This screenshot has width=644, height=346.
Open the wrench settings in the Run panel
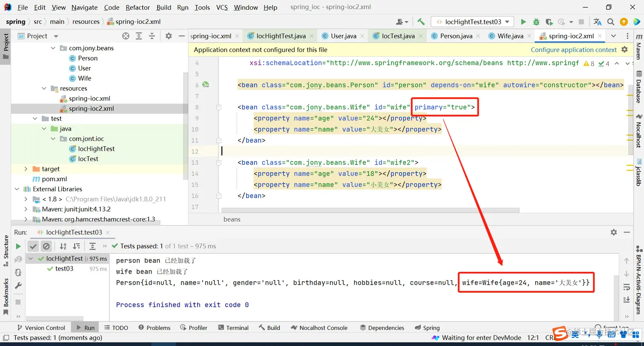18,285
